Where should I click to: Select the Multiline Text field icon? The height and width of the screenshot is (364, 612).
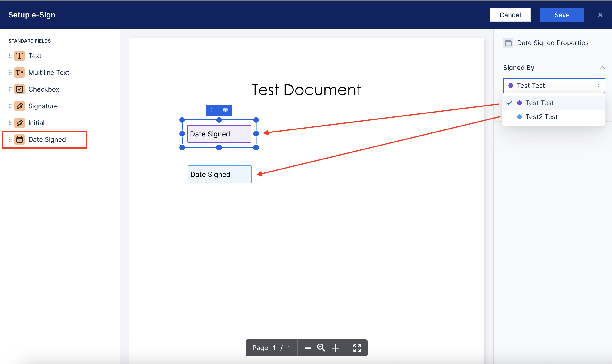pyautogui.click(x=19, y=73)
